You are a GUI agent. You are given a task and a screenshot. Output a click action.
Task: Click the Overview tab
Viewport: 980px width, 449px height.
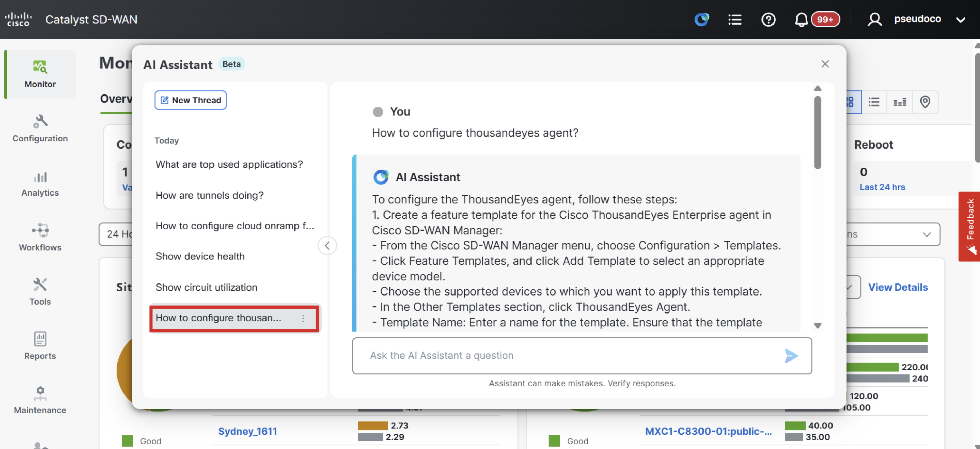pyautogui.click(x=116, y=99)
